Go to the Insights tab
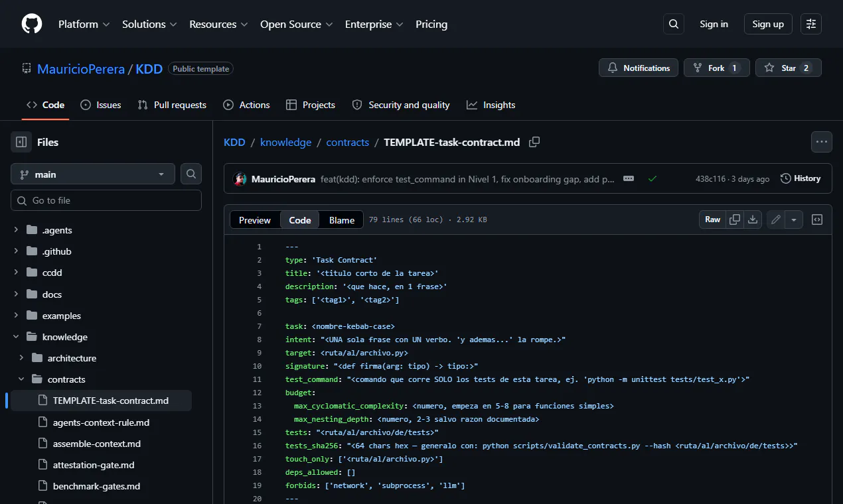The height and width of the screenshot is (504, 843). click(491, 105)
